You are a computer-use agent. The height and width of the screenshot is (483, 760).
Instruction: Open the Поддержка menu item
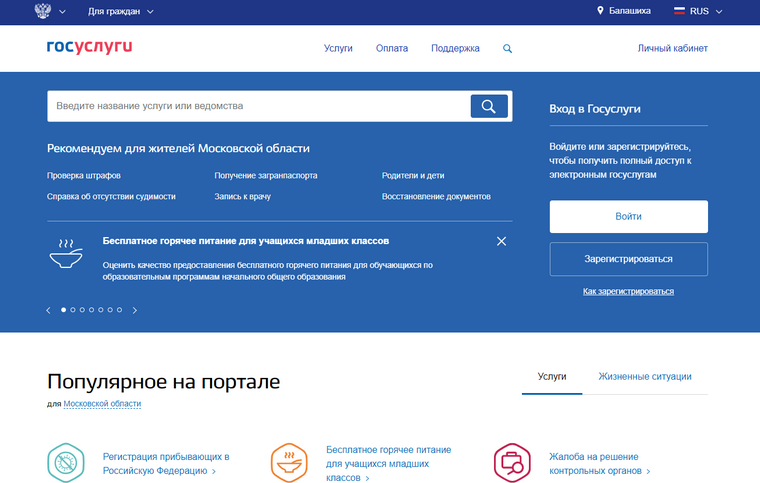(x=455, y=48)
